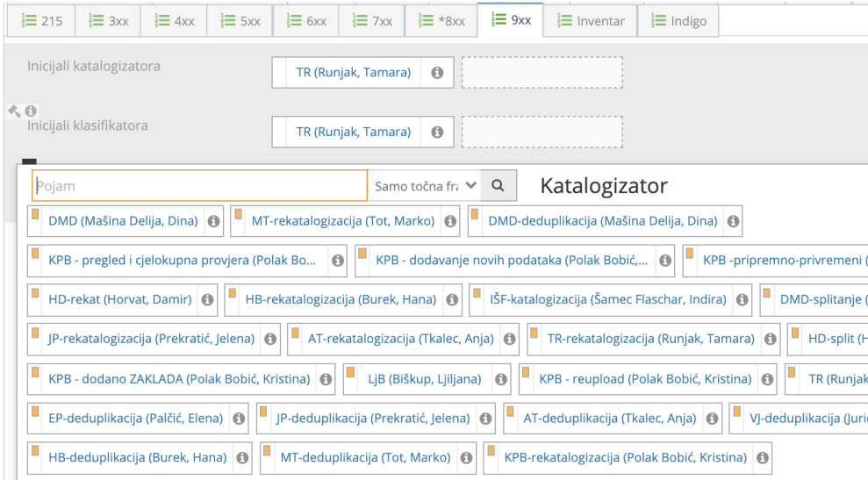Open info for DMD-deduplikacija entry
The width and height of the screenshot is (868, 480).
coord(734,221)
